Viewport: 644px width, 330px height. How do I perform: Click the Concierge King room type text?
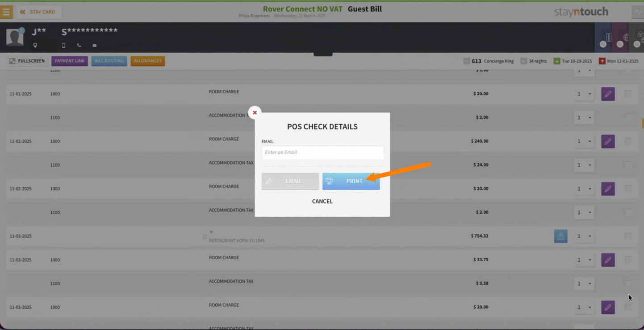click(499, 61)
